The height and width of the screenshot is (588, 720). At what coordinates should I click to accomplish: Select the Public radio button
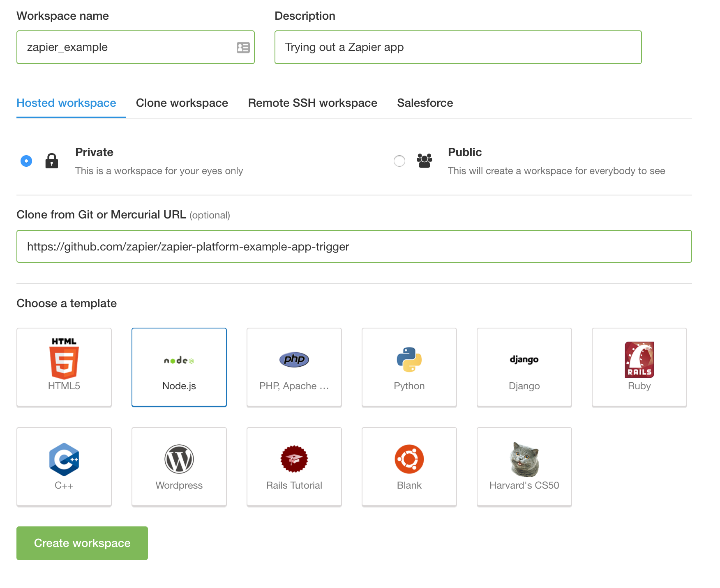click(399, 161)
